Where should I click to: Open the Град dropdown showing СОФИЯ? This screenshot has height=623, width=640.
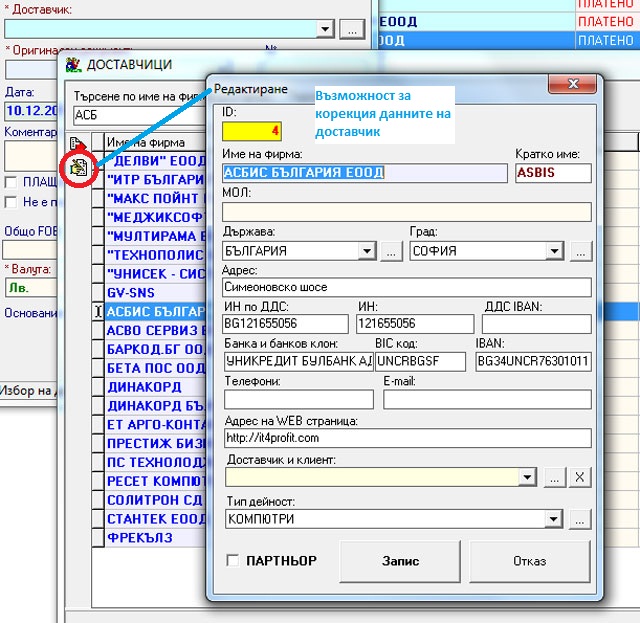(x=554, y=251)
